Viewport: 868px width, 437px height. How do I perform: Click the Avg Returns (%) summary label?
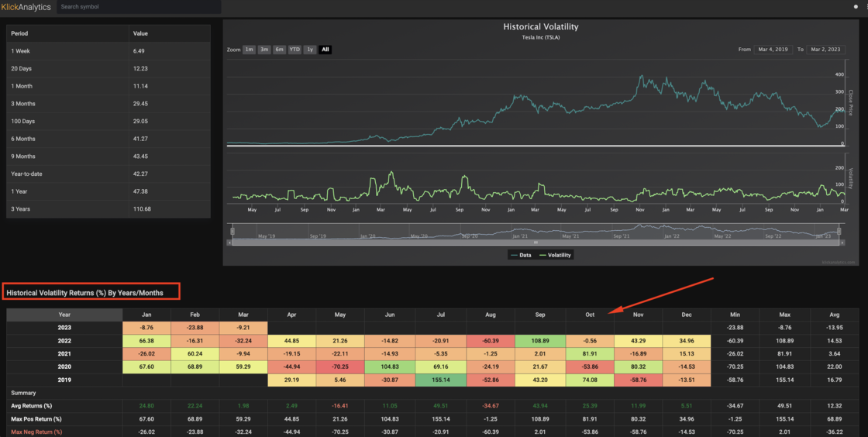coord(31,406)
